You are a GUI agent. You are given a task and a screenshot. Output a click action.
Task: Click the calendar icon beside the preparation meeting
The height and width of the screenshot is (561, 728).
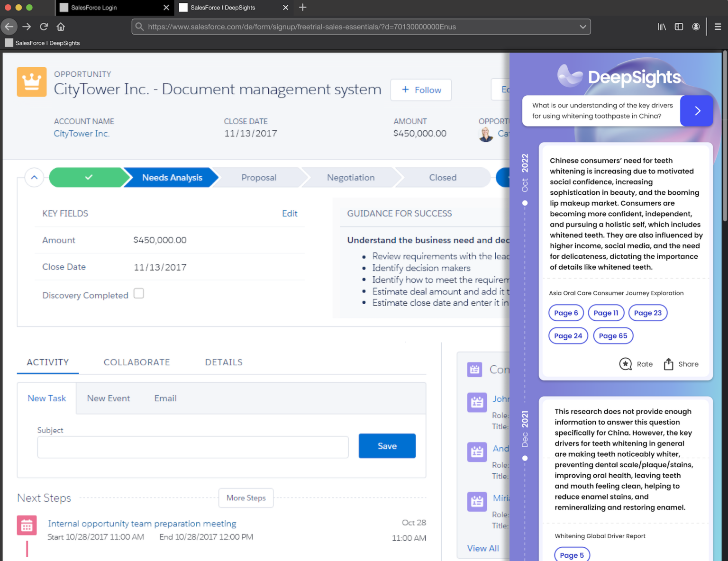(27, 525)
